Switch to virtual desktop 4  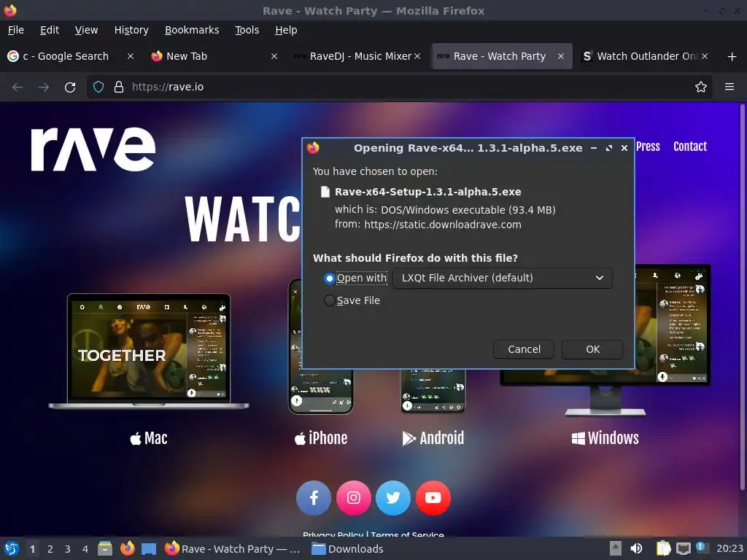pyautogui.click(x=85, y=549)
